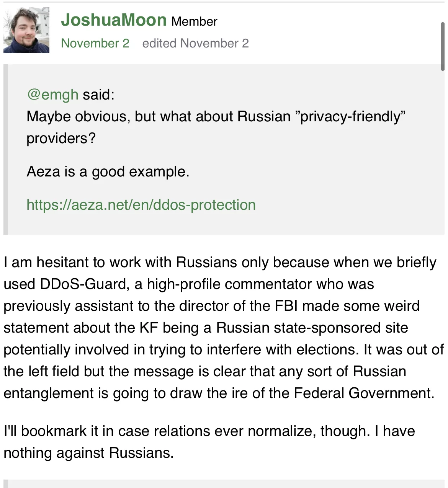
Task: Click the vertical scrollbar thumb
Action: click(x=443, y=46)
